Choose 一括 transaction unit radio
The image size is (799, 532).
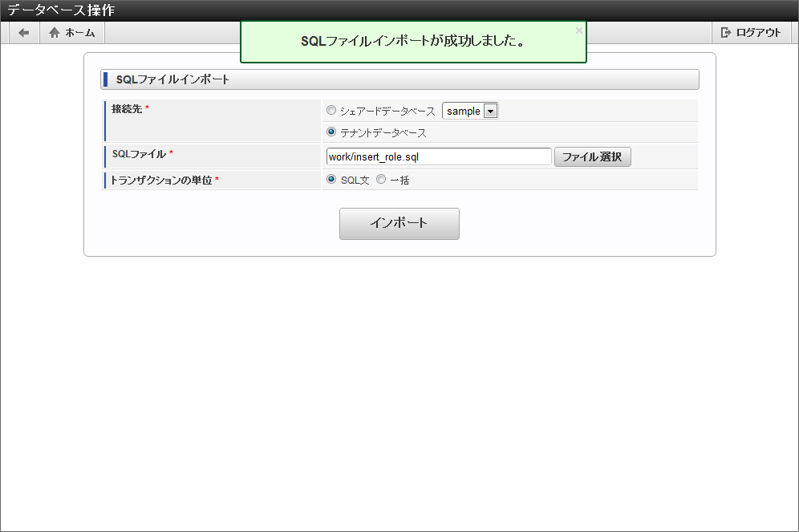(381, 179)
